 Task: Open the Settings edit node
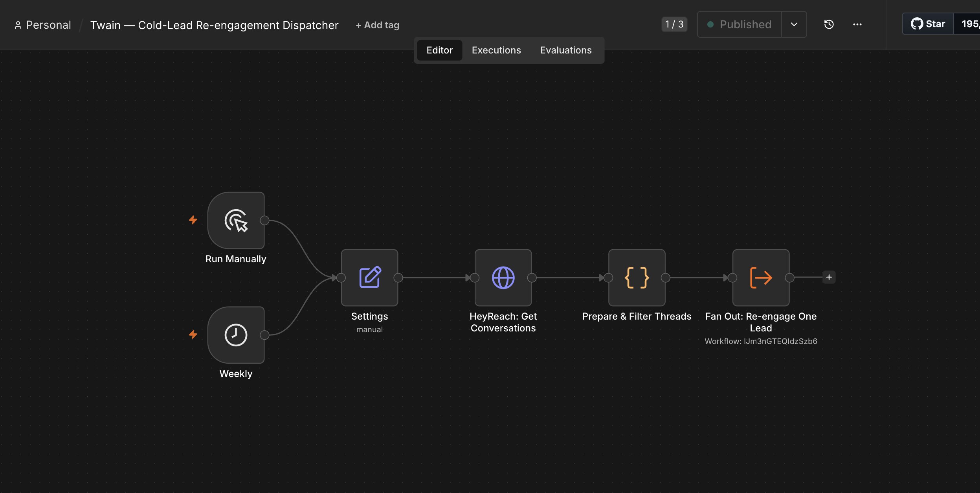click(x=369, y=278)
